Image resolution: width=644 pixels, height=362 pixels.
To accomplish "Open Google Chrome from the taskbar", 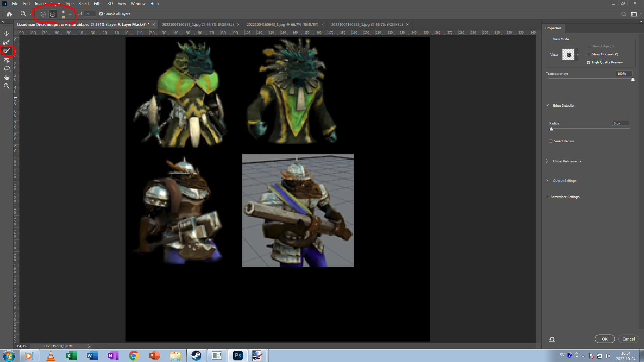I will pos(134,356).
